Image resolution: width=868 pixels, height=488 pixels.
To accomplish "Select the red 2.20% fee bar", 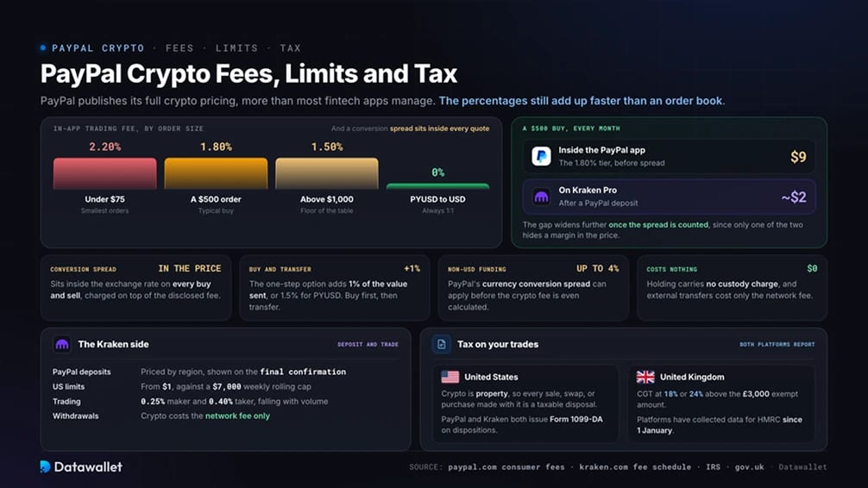I will [104, 174].
